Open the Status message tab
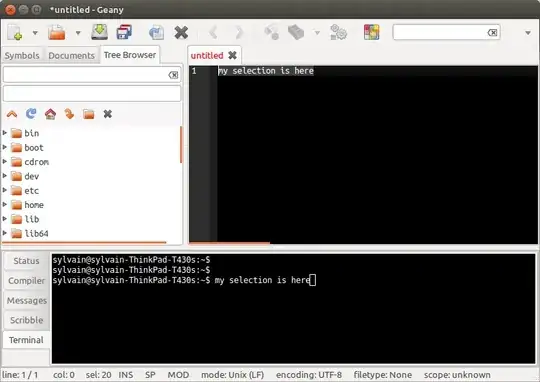The width and height of the screenshot is (540, 382). click(26, 261)
